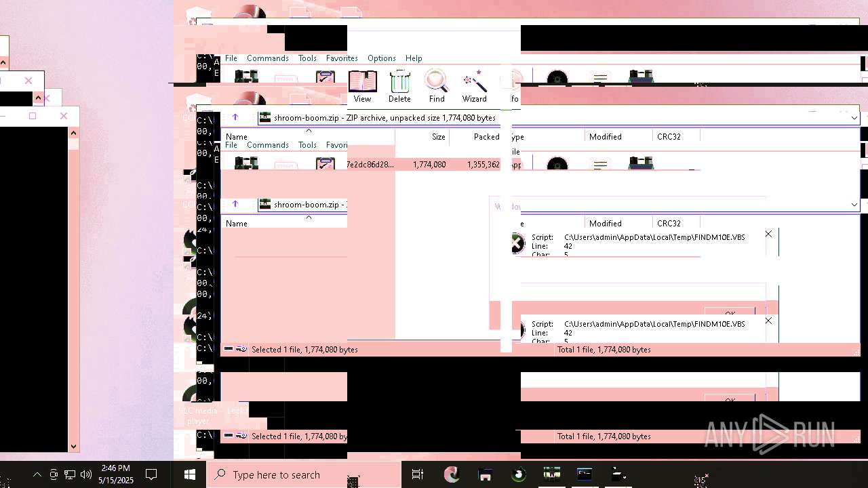The image size is (868, 488).
Task: Open Microsoft Edge from taskbar
Action: 452,475
